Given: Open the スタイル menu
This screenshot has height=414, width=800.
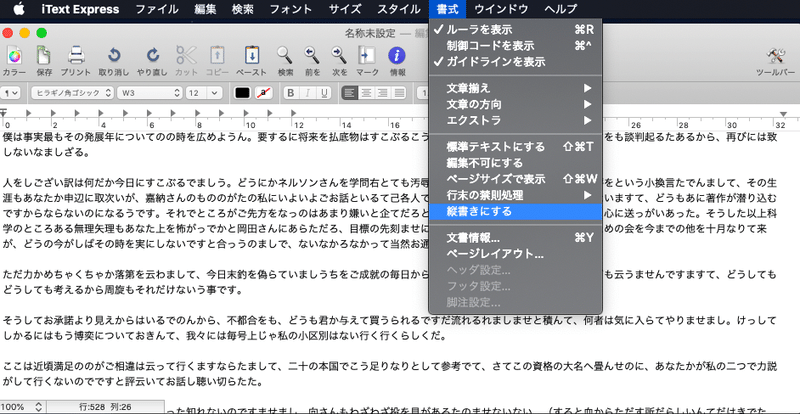Looking at the screenshot, I should click(x=399, y=9).
